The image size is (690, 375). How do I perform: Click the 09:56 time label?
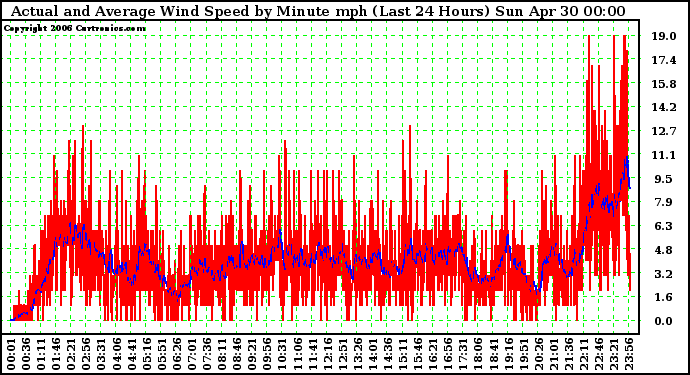268,354
